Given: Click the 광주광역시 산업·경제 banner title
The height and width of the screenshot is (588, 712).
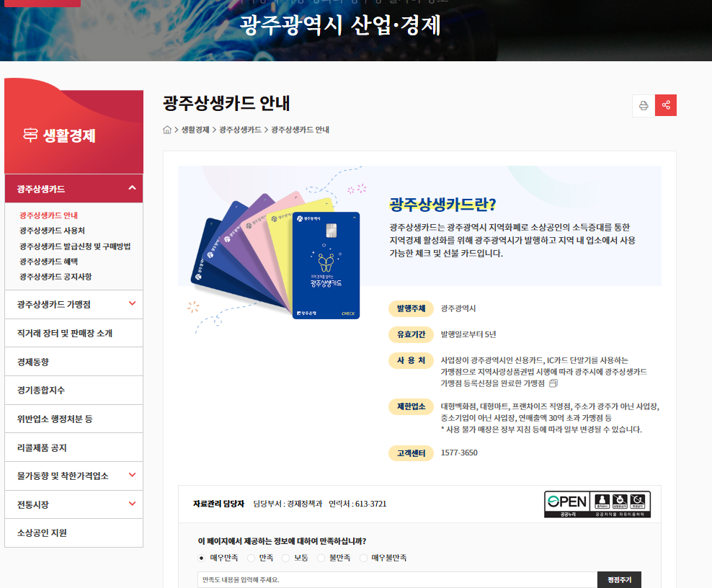Looking at the screenshot, I should click(340, 25).
